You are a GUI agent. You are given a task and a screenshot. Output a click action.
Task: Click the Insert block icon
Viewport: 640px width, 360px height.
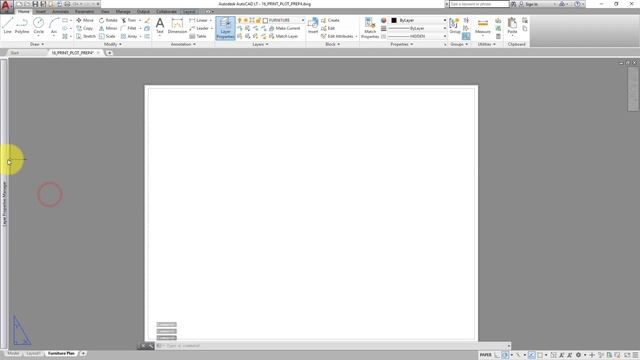[313, 26]
